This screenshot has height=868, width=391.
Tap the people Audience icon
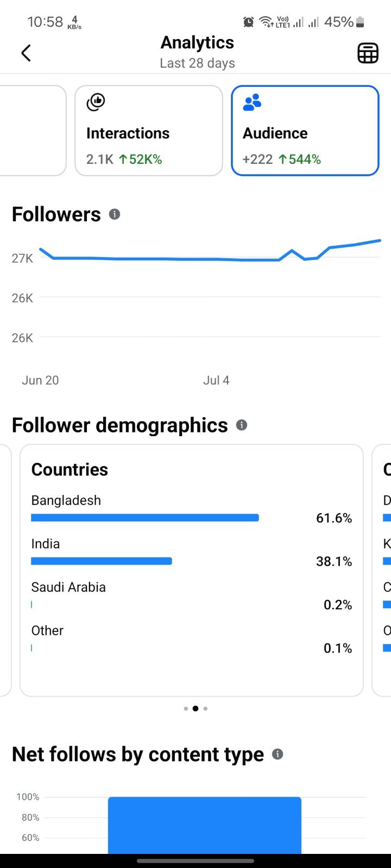252,102
